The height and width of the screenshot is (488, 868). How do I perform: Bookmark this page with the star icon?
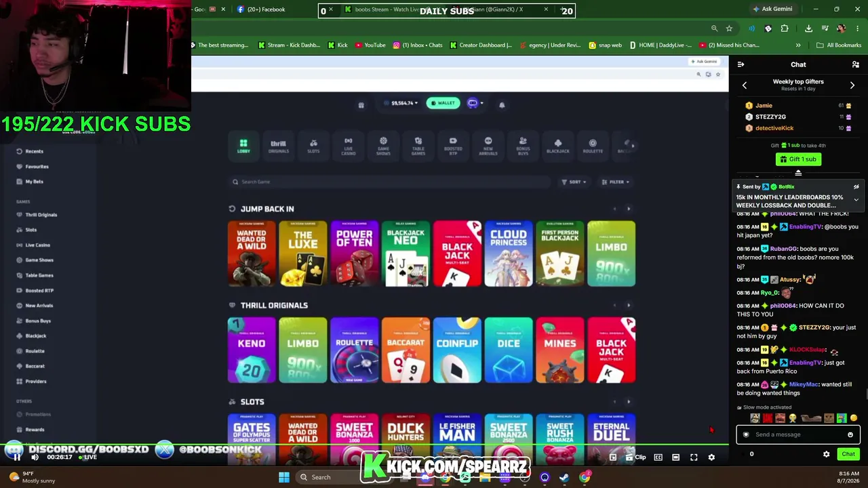tap(729, 28)
